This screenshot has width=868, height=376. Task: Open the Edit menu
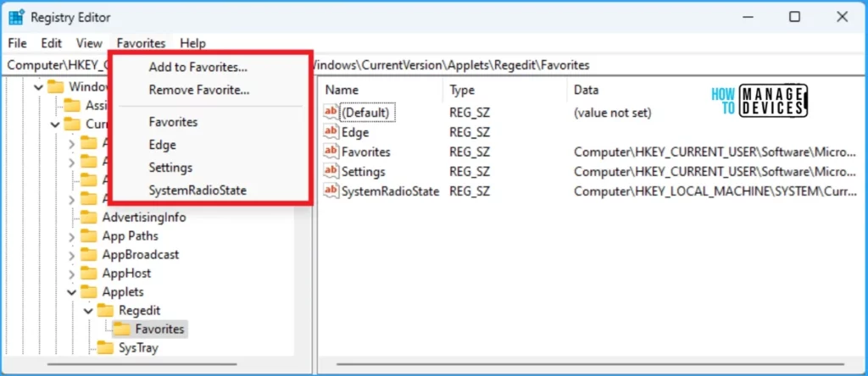(52, 43)
